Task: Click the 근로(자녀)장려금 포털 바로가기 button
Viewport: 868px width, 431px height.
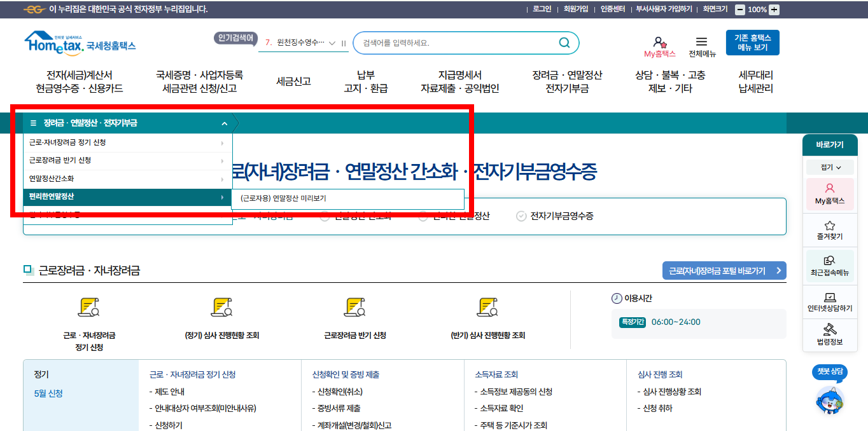Action: pos(724,270)
